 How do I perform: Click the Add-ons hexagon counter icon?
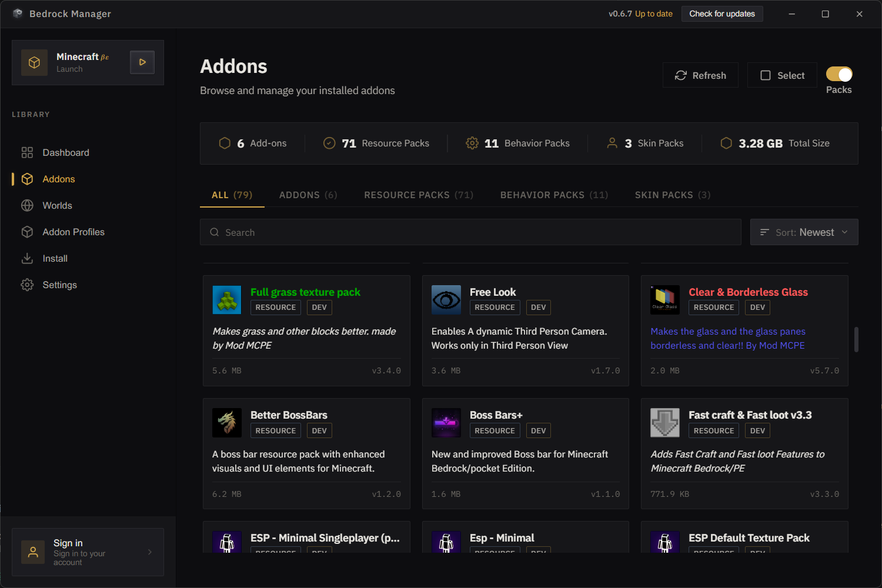(x=225, y=143)
